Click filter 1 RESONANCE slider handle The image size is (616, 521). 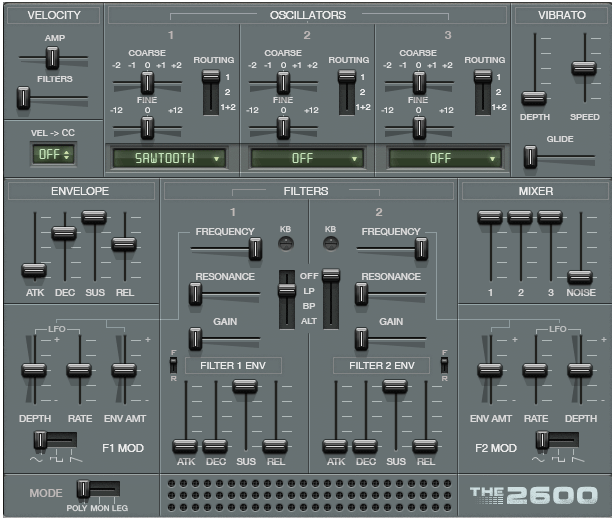195,294
